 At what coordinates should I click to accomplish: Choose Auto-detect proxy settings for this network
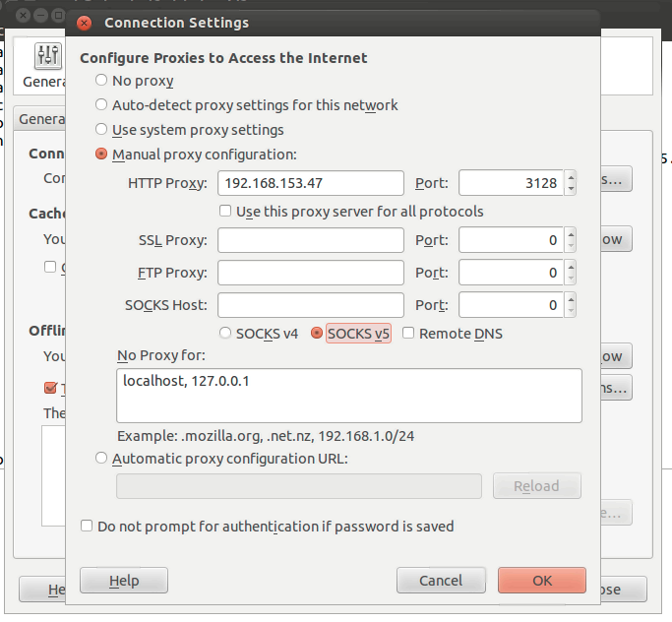pyautogui.click(x=101, y=104)
